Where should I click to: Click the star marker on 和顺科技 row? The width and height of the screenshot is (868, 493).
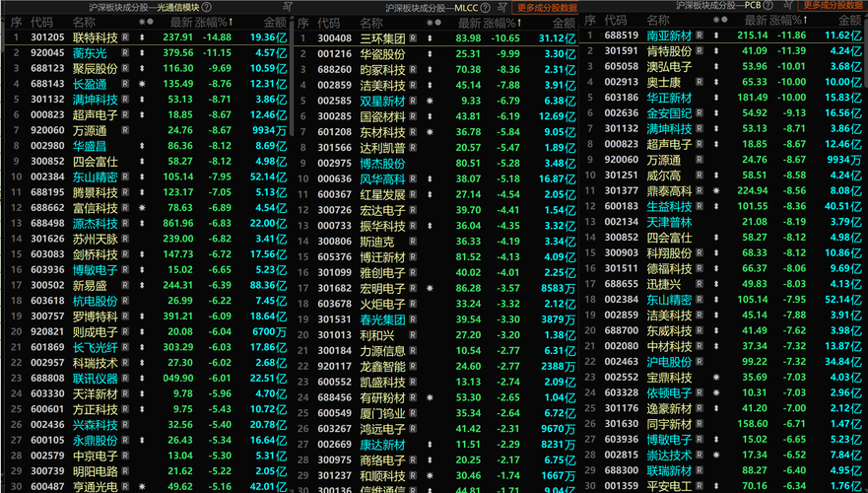click(x=430, y=475)
